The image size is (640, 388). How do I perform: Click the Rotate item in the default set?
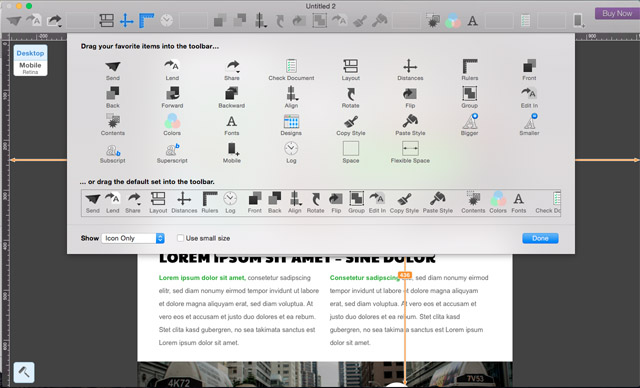[x=316, y=202]
